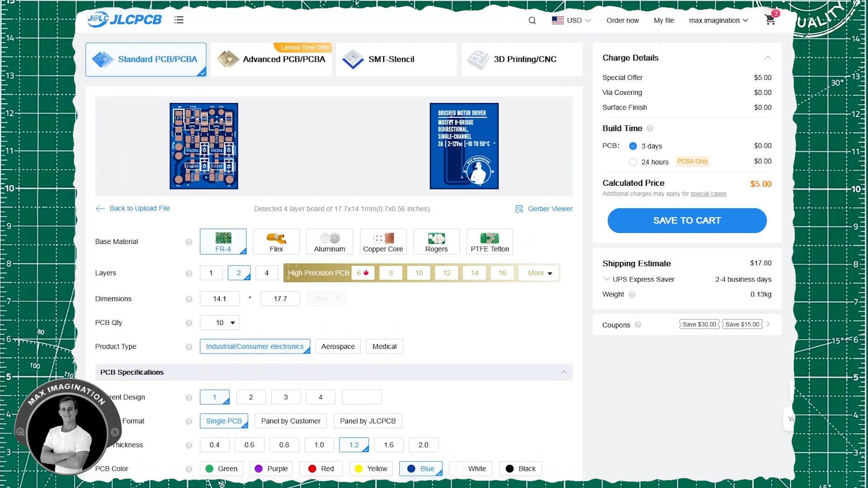Choose 4 layers option
868x488 pixels.
[267, 273]
